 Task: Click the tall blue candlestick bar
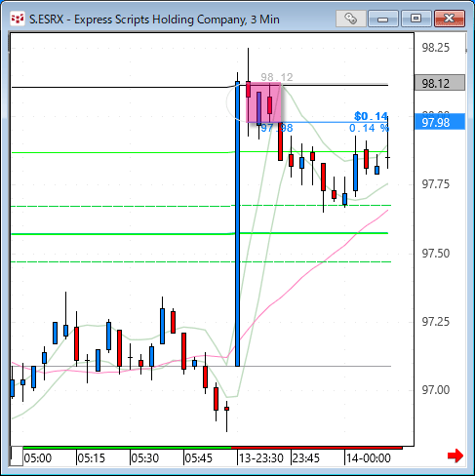237,223
